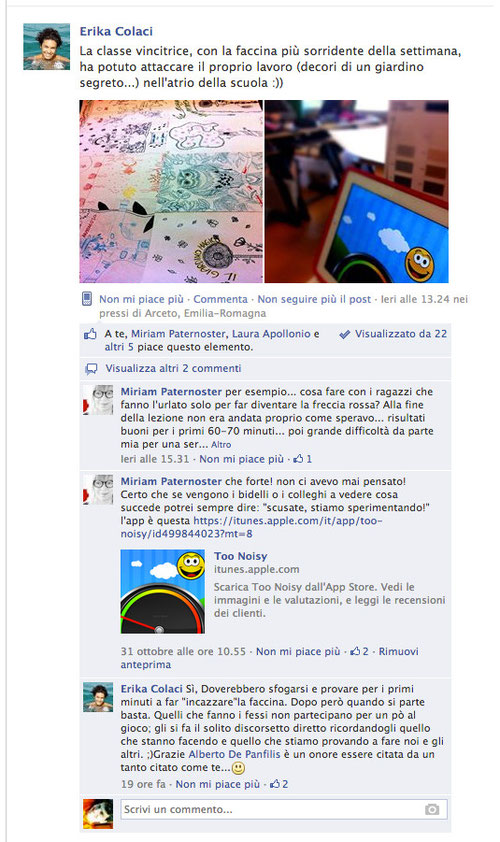Click the speech bubble comments icon
The image size is (500, 842).
[91, 369]
